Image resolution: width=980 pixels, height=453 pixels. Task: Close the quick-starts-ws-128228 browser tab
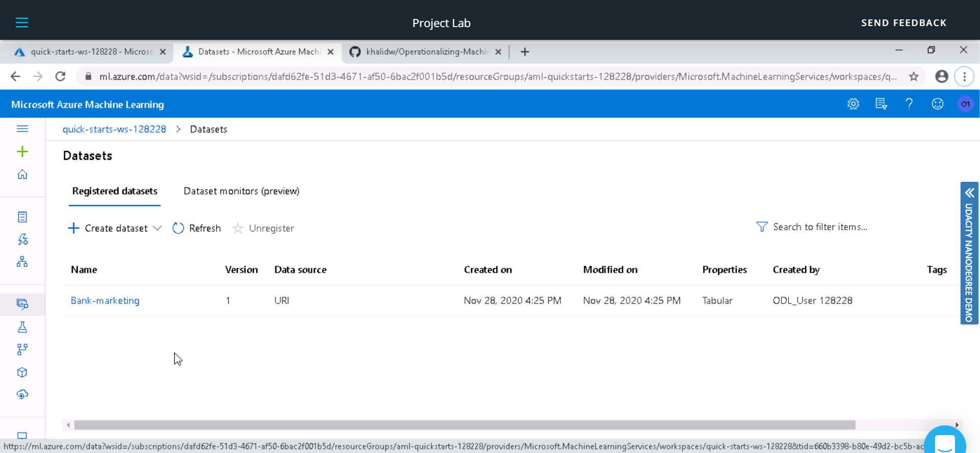[163, 52]
